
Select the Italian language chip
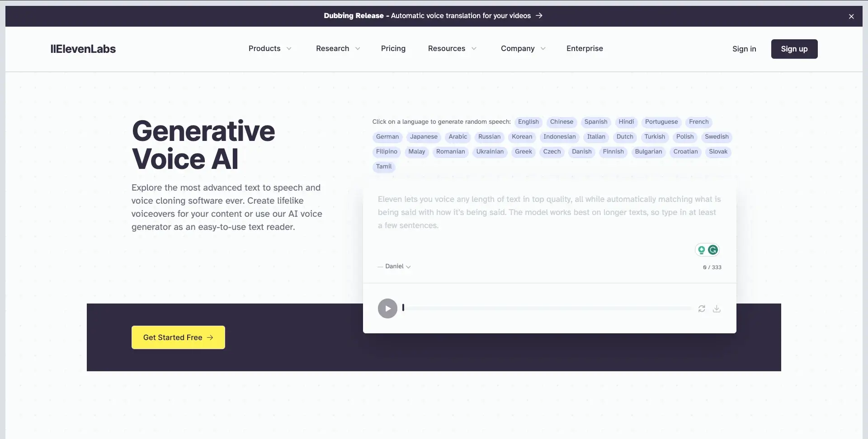(596, 137)
